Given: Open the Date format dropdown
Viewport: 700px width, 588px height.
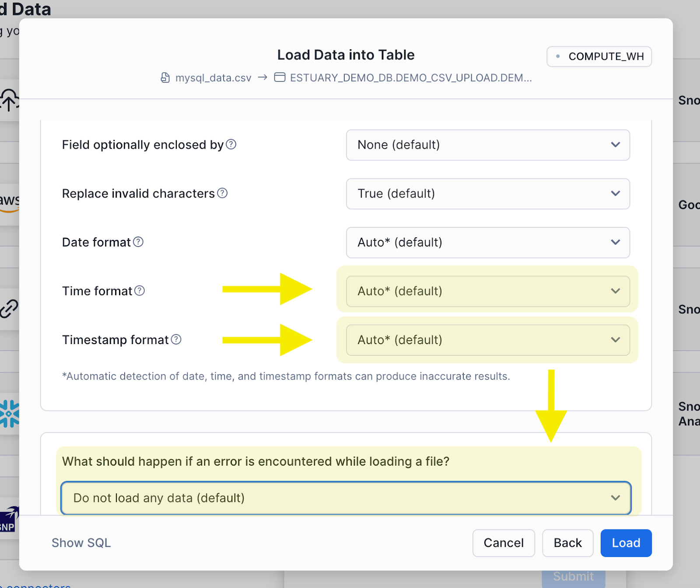Looking at the screenshot, I should 487,243.
